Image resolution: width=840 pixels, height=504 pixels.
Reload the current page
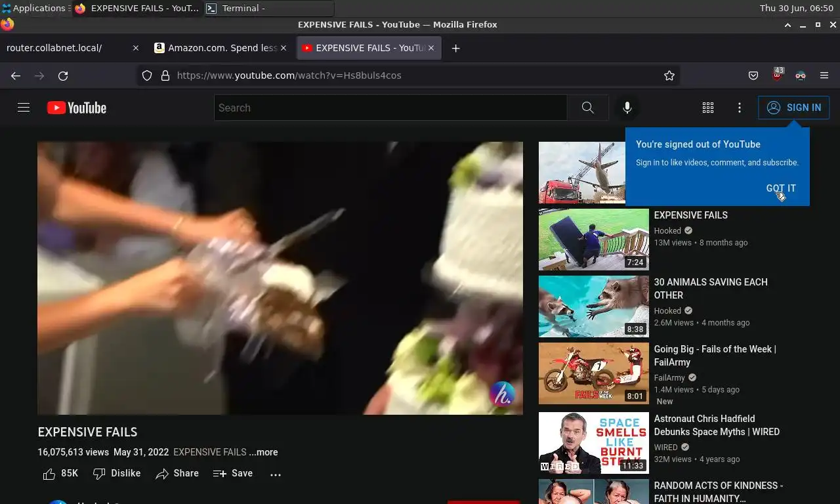(63, 75)
